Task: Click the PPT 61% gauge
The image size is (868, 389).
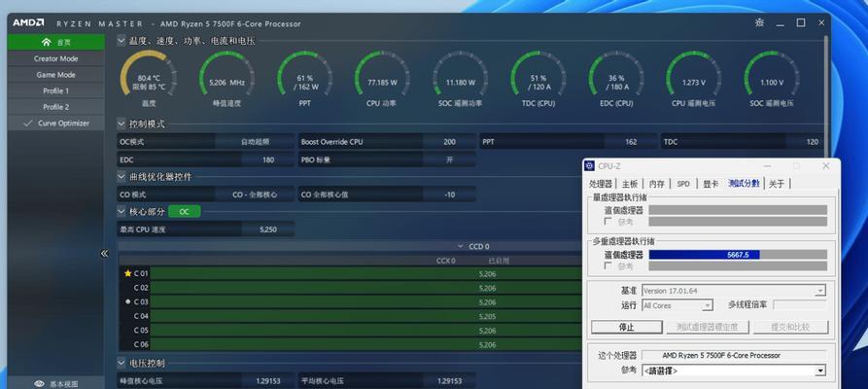Action: pyautogui.click(x=304, y=77)
